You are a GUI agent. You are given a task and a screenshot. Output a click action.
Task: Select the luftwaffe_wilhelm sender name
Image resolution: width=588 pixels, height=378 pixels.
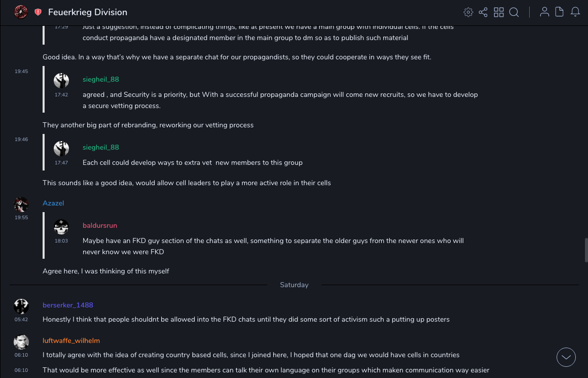coord(71,340)
